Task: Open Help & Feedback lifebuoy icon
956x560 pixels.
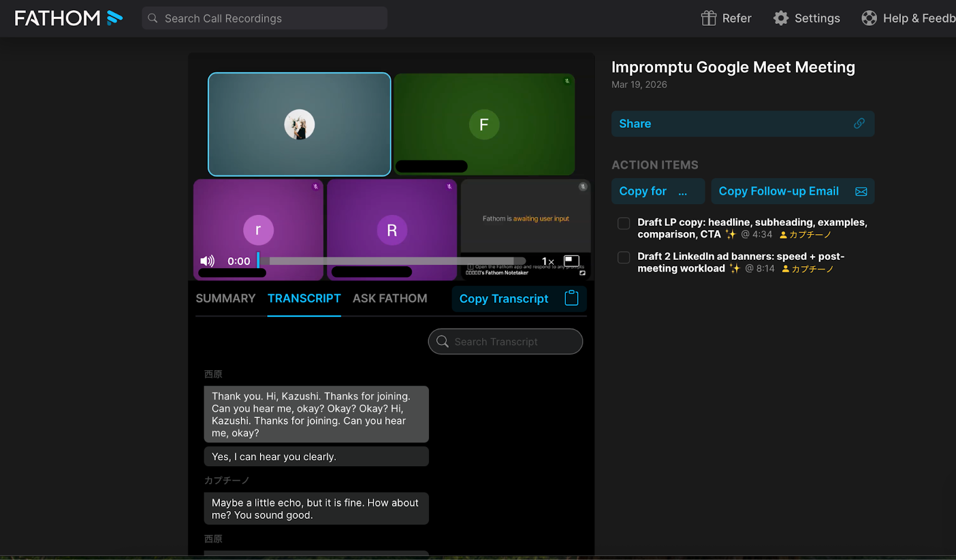Action: pyautogui.click(x=869, y=19)
